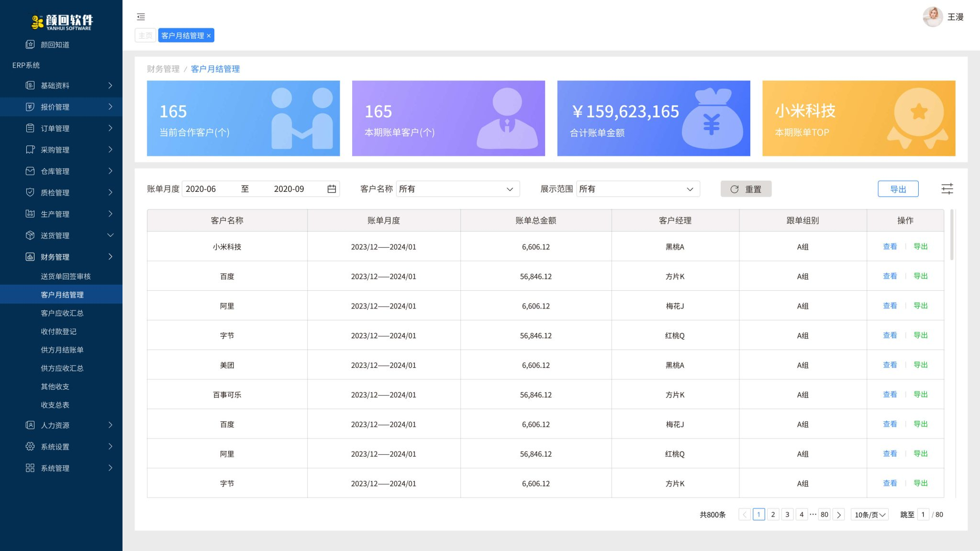Click the 财务管理 chart icon
Image resolution: width=980 pixels, height=551 pixels.
pyautogui.click(x=30, y=257)
